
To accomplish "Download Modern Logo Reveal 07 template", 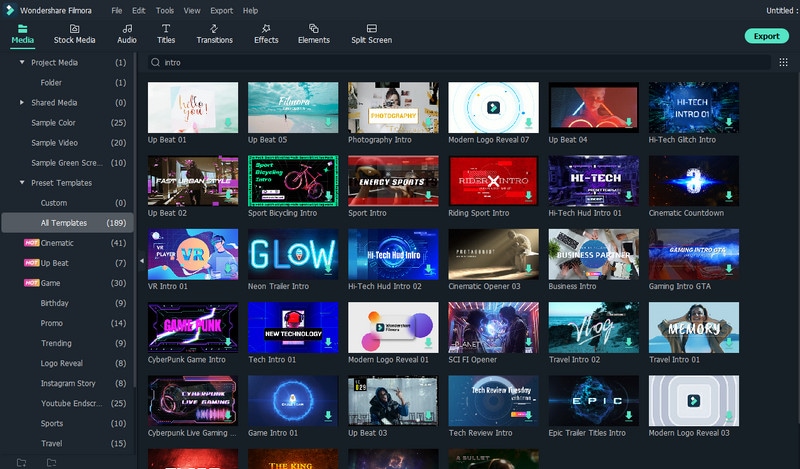I will coord(528,122).
